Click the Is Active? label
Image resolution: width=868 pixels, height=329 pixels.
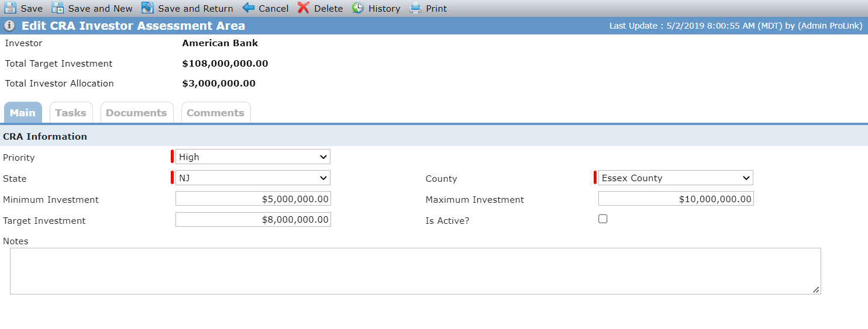click(447, 221)
